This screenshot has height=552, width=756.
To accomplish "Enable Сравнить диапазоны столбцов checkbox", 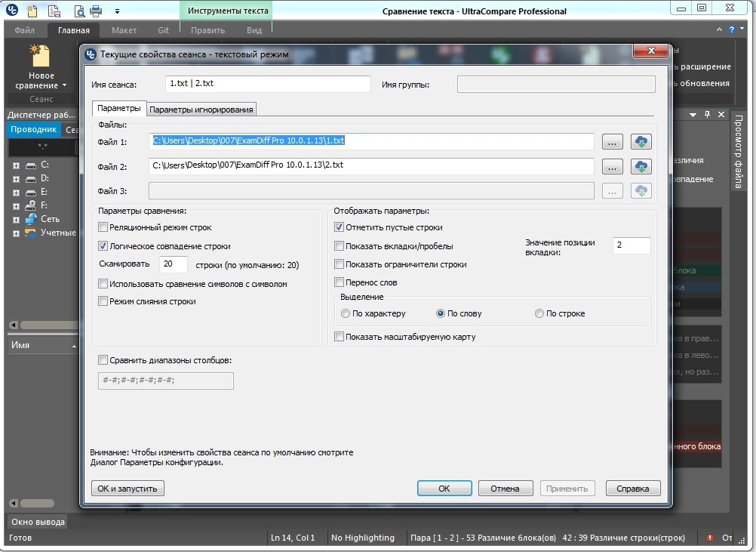I will (103, 359).
